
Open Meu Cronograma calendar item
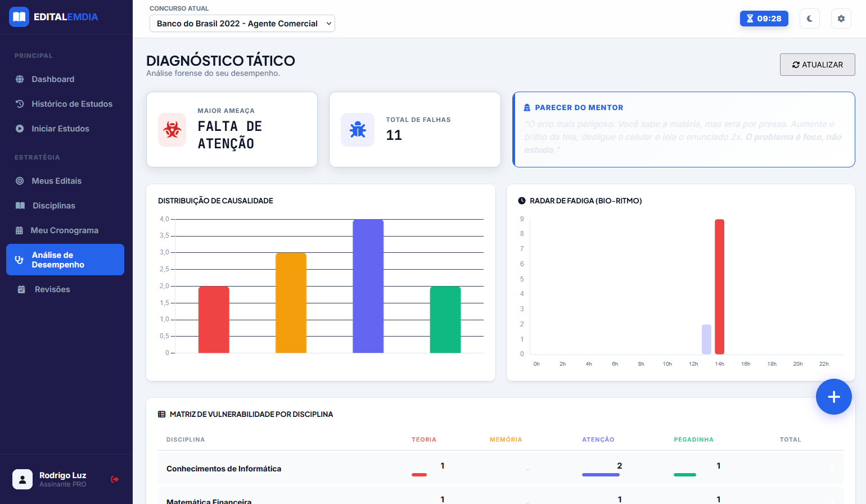pyautogui.click(x=64, y=230)
